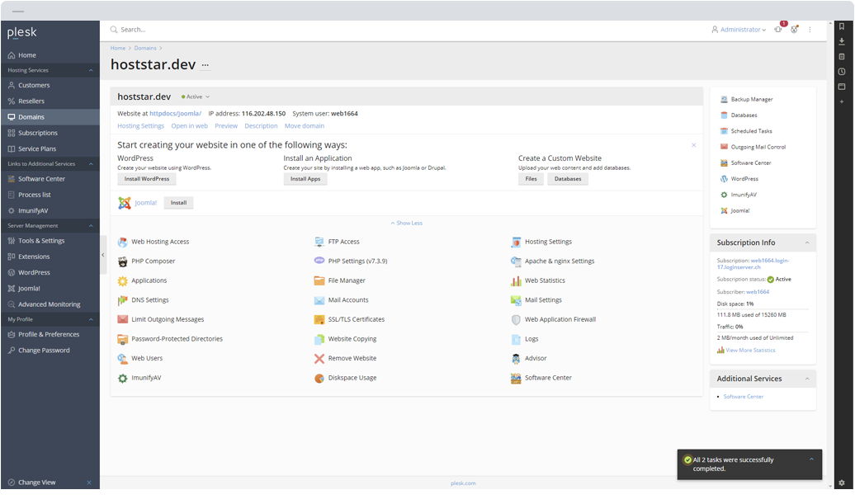Click Remove Website red X icon
Screen dimensions: 855x504
[x=319, y=359]
